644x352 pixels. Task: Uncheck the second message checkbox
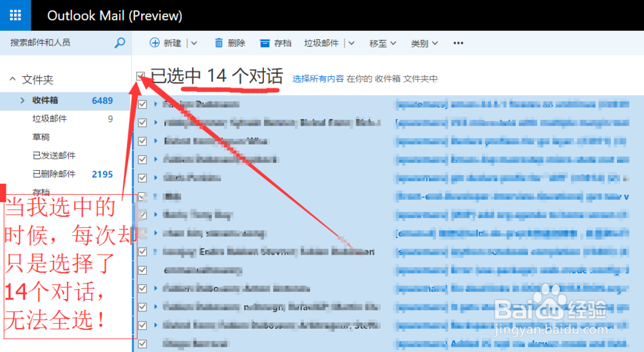pos(142,122)
